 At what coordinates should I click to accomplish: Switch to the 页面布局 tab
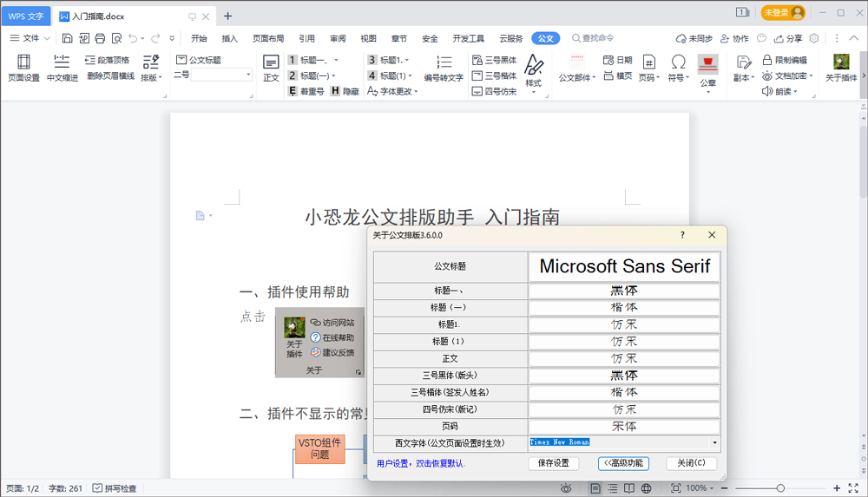pyautogui.click(x=268, y=38)
